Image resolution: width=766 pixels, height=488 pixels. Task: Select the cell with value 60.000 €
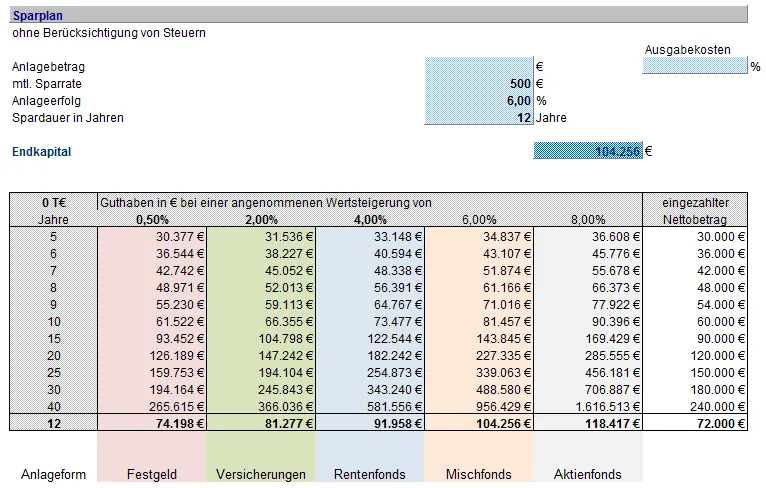click(695, 322)
